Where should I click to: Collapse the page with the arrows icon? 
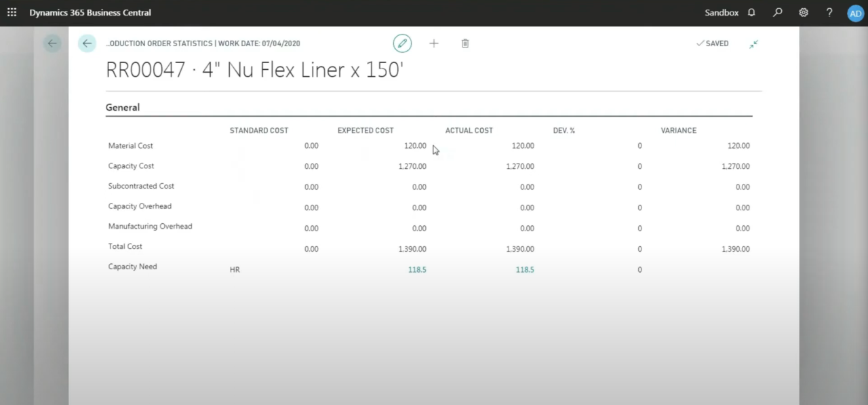click(753, 43)
